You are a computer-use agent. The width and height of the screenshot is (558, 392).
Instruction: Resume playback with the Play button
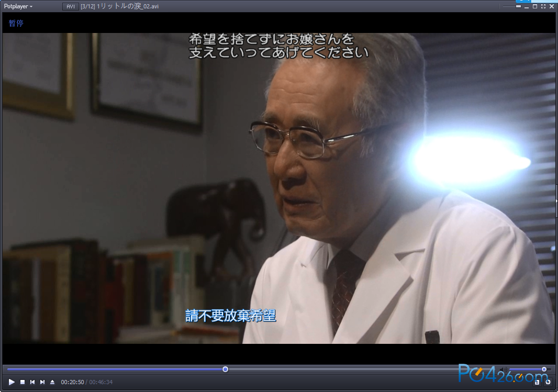(x=12, y=382)
